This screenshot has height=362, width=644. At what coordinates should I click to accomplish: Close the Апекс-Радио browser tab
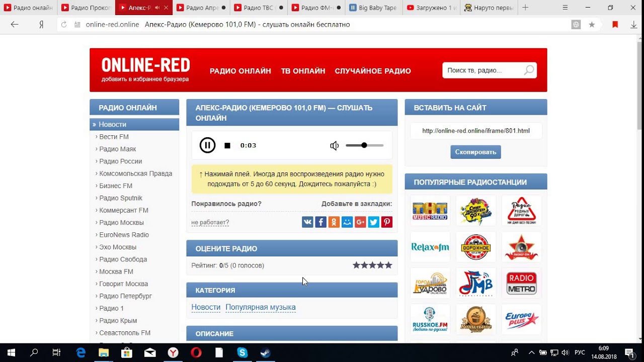click(167, 8)
